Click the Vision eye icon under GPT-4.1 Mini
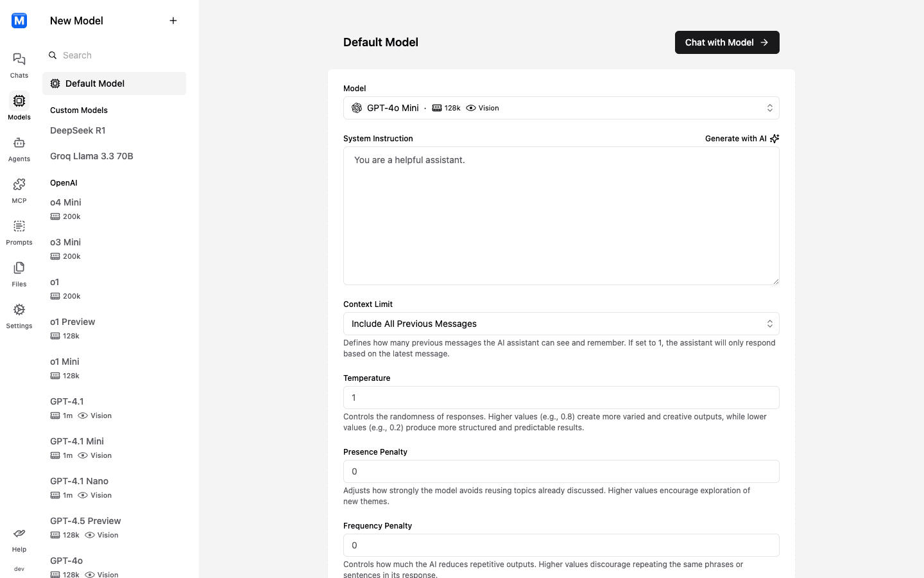 tap(83, 455)
